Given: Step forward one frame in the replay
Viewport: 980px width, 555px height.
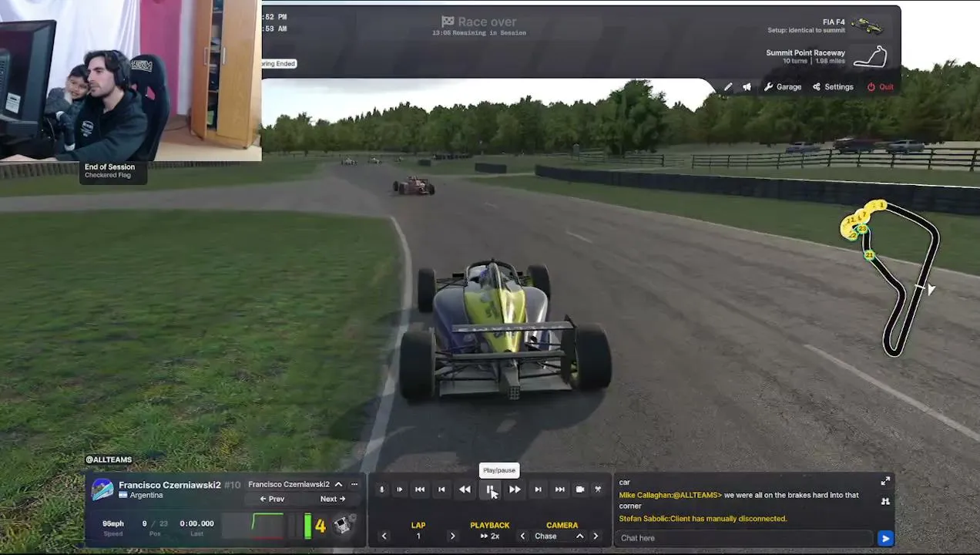Looking at the screenshot, I should click(538, 489).
